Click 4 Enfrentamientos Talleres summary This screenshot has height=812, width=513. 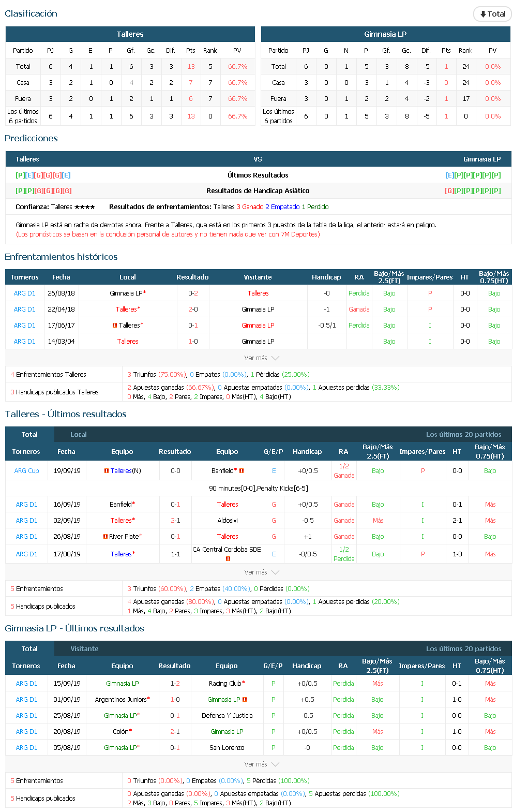49,375
